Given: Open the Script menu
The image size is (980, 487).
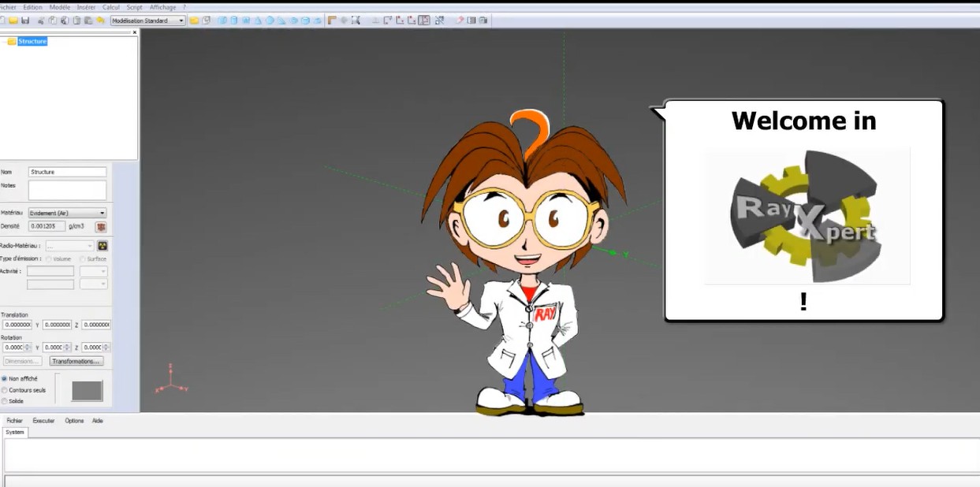Looking at the screenshot, I should pyautogui.click(x=135, y=7).
